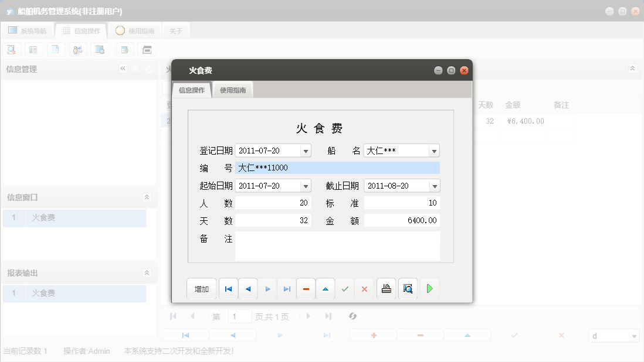Click the print icon in the dialog toolbar
Viewport: 644px width, 362px height.
pyautogui.click(x=386, y=288)
